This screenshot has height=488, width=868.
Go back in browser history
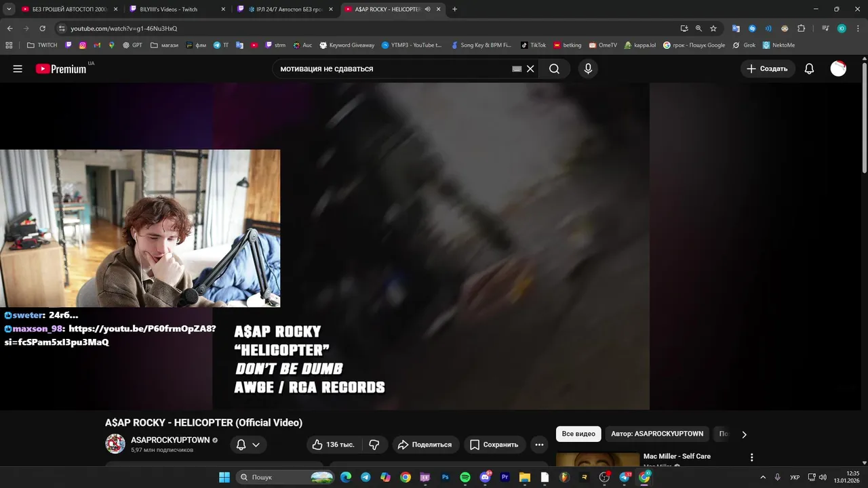point(9,28)
